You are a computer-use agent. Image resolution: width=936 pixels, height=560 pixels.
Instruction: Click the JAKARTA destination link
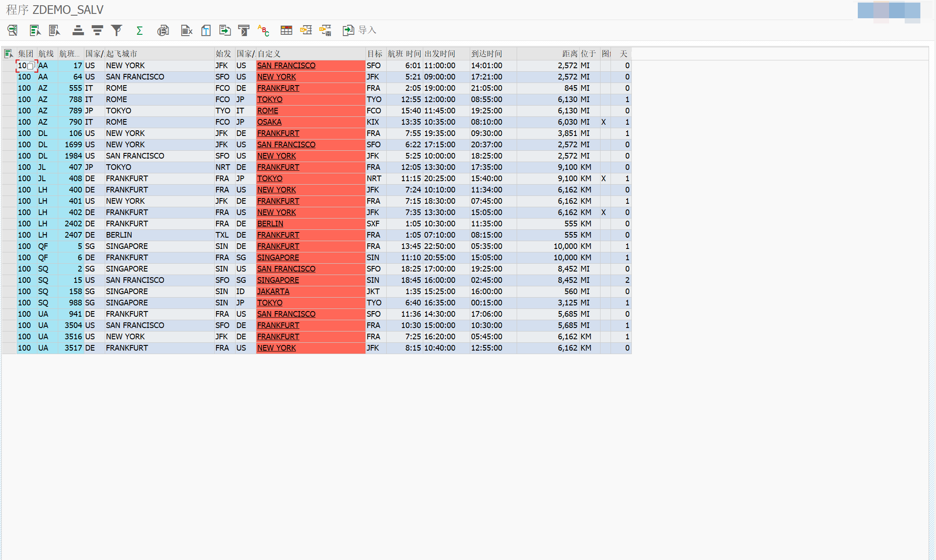coord(273,292)
